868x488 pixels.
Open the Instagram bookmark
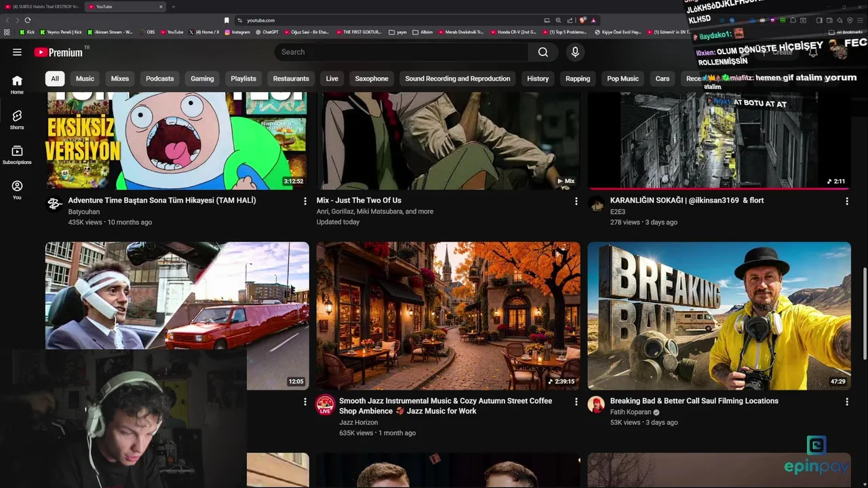coord(237,32)
